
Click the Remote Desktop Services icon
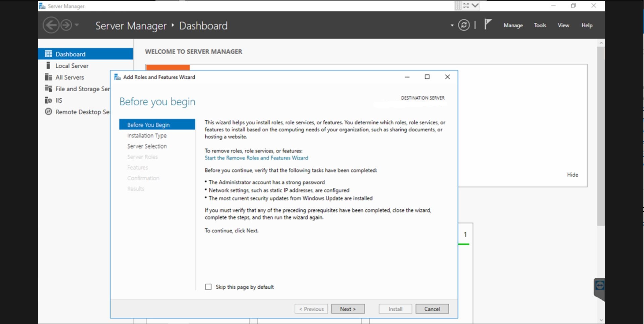pos(49,112)
